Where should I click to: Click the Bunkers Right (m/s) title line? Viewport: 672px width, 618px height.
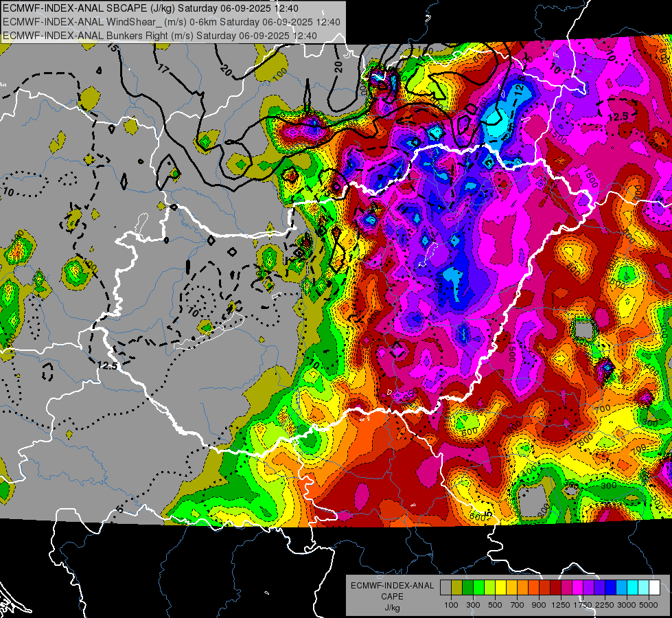[160, 36]
